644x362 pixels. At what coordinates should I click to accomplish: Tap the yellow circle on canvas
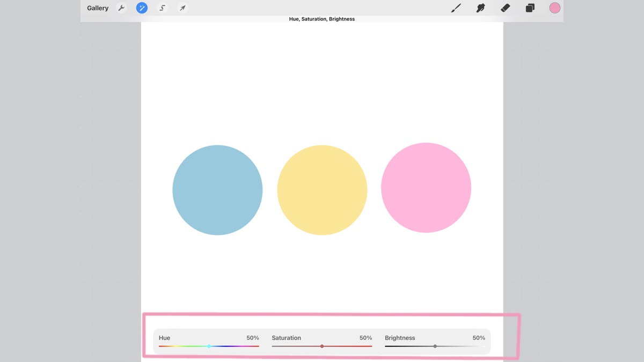pyautogui.click(x=322, y=190)
